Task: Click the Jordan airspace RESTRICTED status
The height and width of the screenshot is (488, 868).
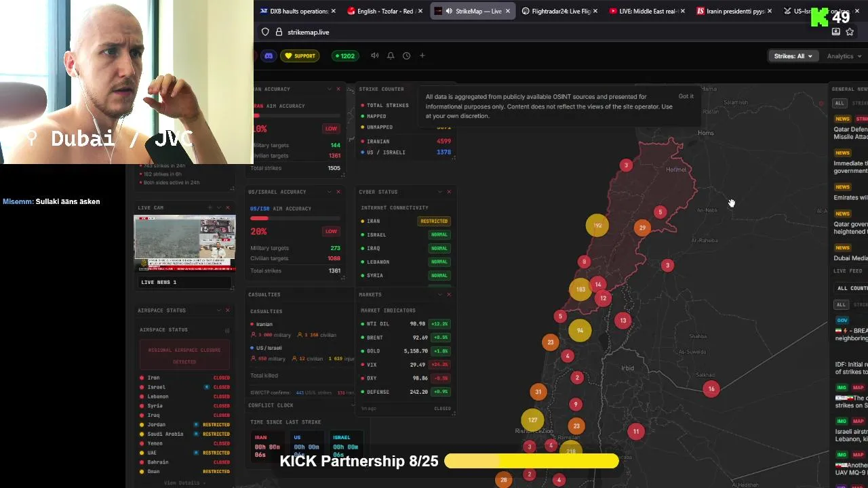Action: pyautogui.click(x=216, y=424)
